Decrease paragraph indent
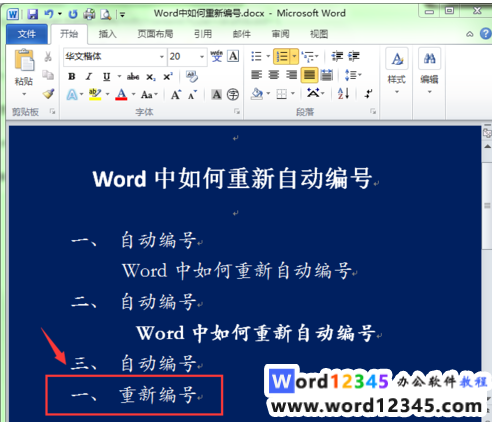The width and height of the screenshot is (492, 422). [337, 56]
